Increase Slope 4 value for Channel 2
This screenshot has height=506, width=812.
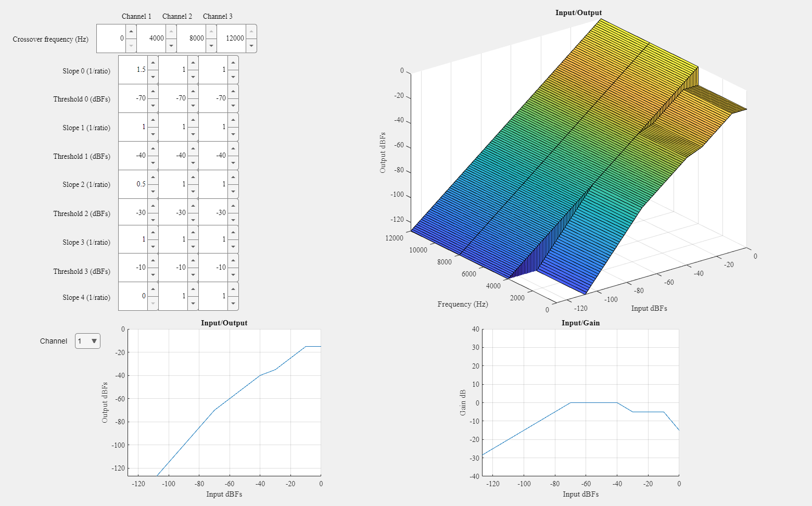pos(193,290)
